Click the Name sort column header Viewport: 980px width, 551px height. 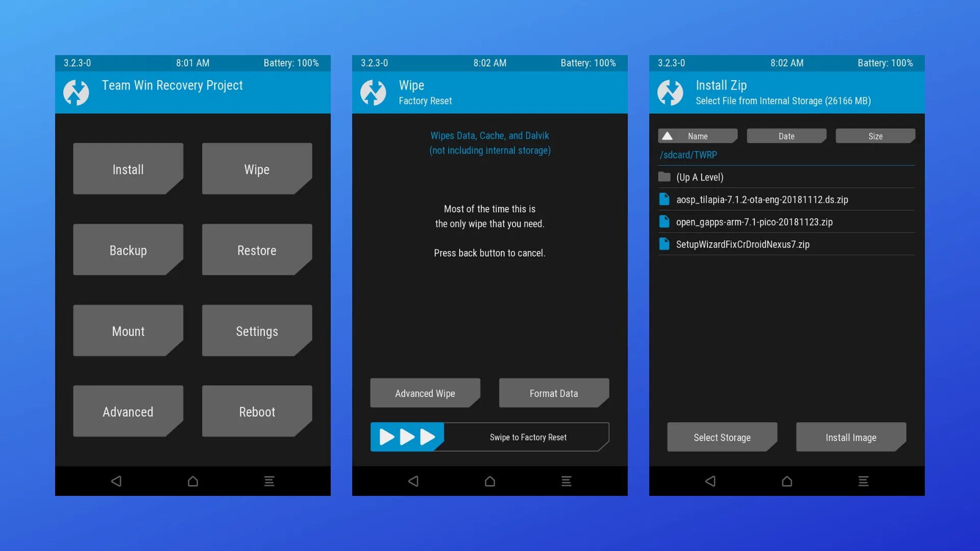pyautogui.click(x=697, y=135)
